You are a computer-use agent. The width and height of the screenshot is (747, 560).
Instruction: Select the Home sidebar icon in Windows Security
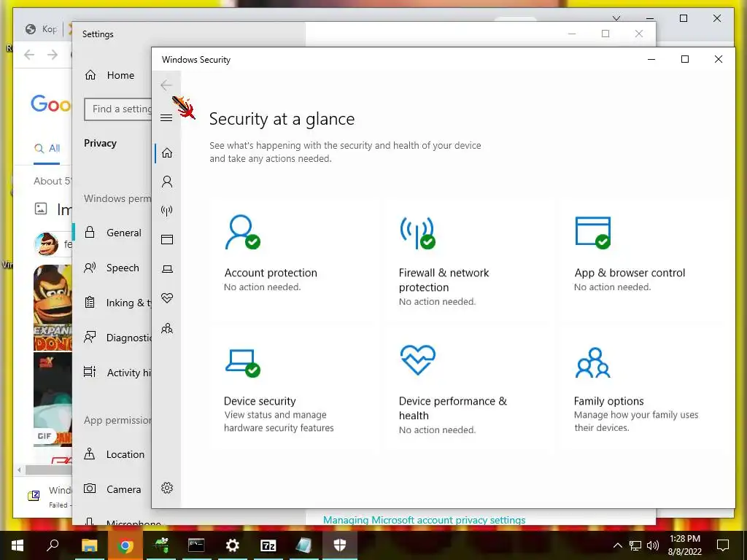tap(167, 153)
